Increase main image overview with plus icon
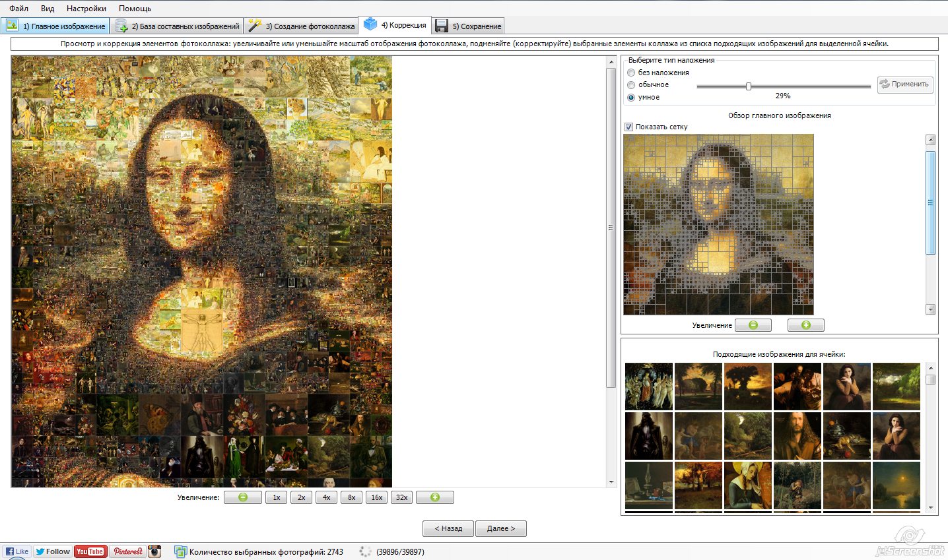948x560 pixels. (x=805, y=325)
